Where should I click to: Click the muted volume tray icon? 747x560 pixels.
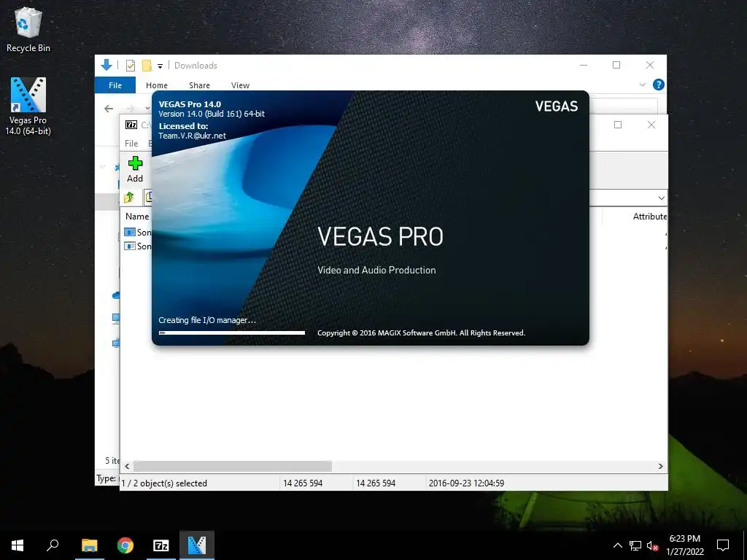[652, 545]
